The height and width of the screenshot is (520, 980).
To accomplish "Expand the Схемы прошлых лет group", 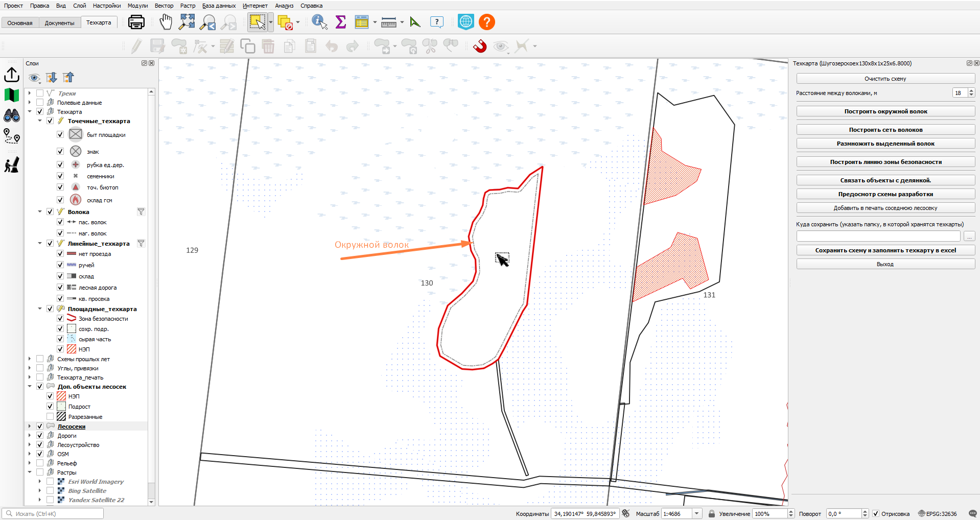I will (x=30, y=359).
